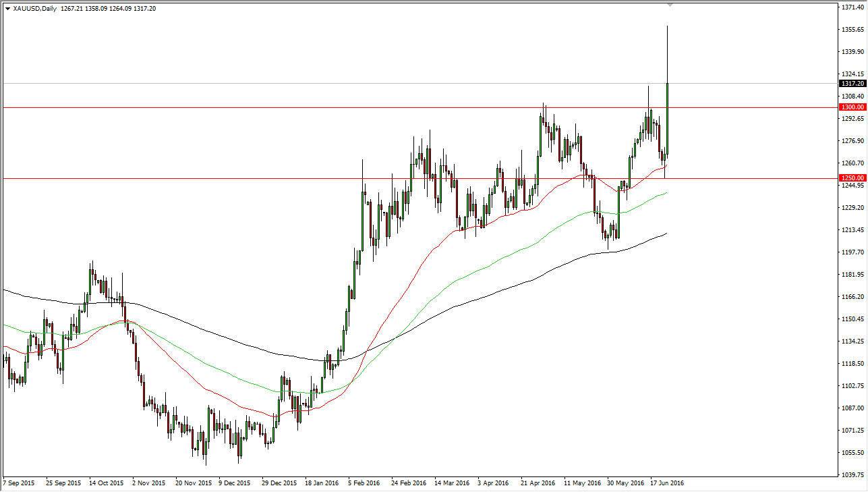Click the "1039.75" price axis label

click(x=852, y=475)
